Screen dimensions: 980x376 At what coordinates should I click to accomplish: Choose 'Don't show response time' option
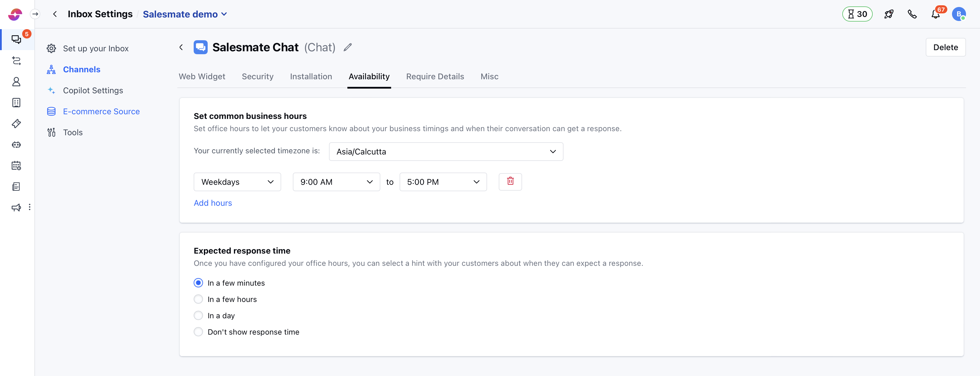click(x=198, y=332)
